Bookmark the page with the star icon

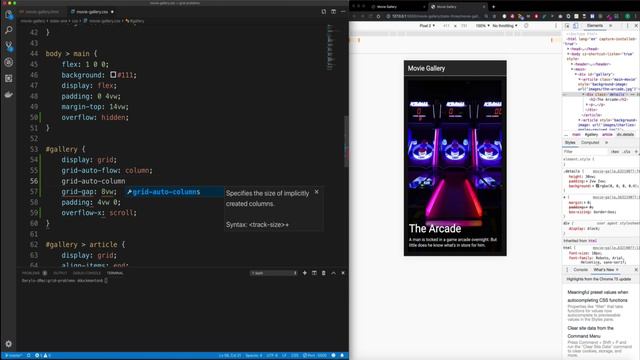(x=494, y=16)
